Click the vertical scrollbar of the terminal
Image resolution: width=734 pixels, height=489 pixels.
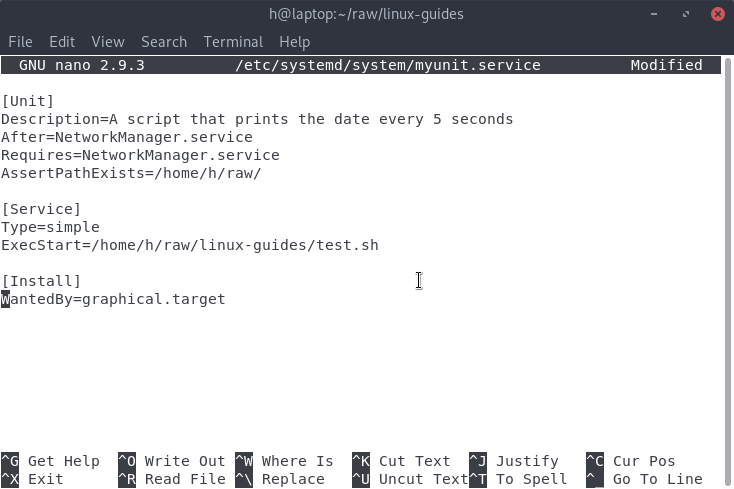pos(728,271)
